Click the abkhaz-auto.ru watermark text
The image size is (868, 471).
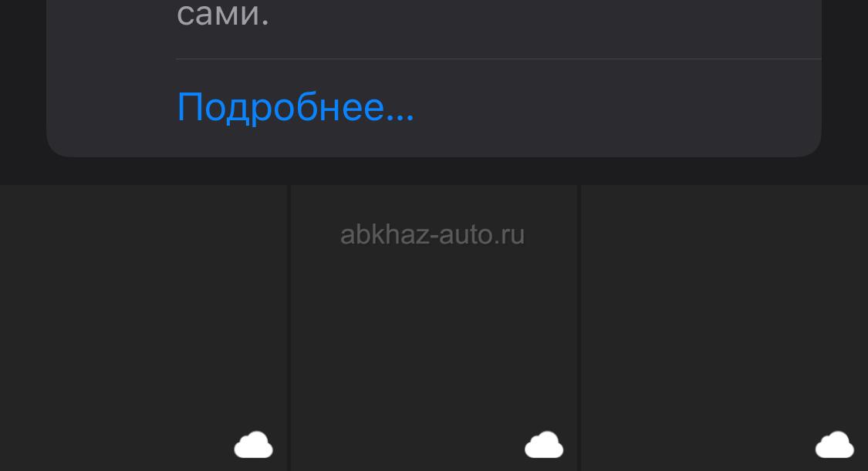click(432, 234)
